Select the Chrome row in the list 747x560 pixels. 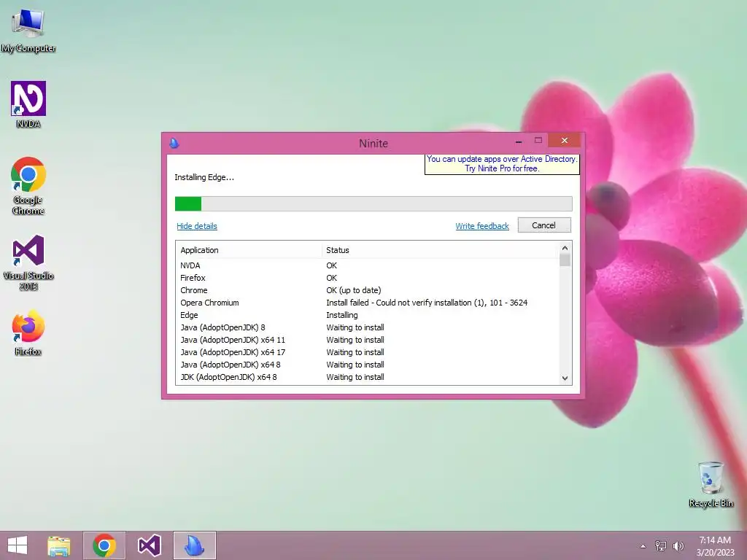(x=368, y=290)
